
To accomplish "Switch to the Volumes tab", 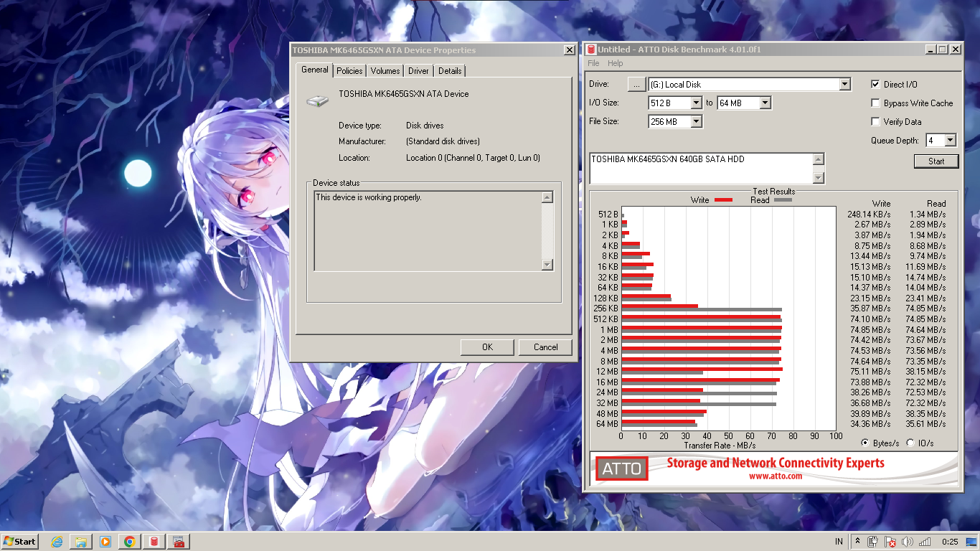I will pos(385,70).
